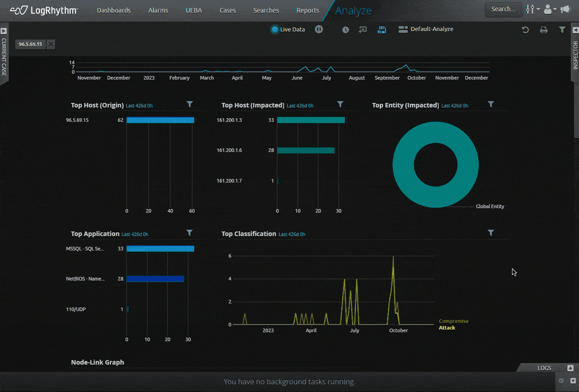
Task: Click the refresh arrow icon
Action: click(x=525, y=30)
